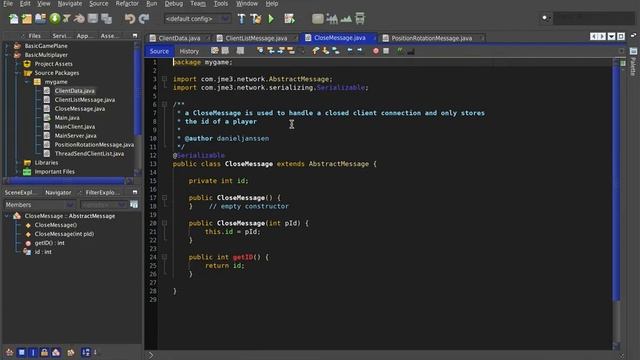
Task: Click the Open Project toolbar icon
Action: [40, 19]
